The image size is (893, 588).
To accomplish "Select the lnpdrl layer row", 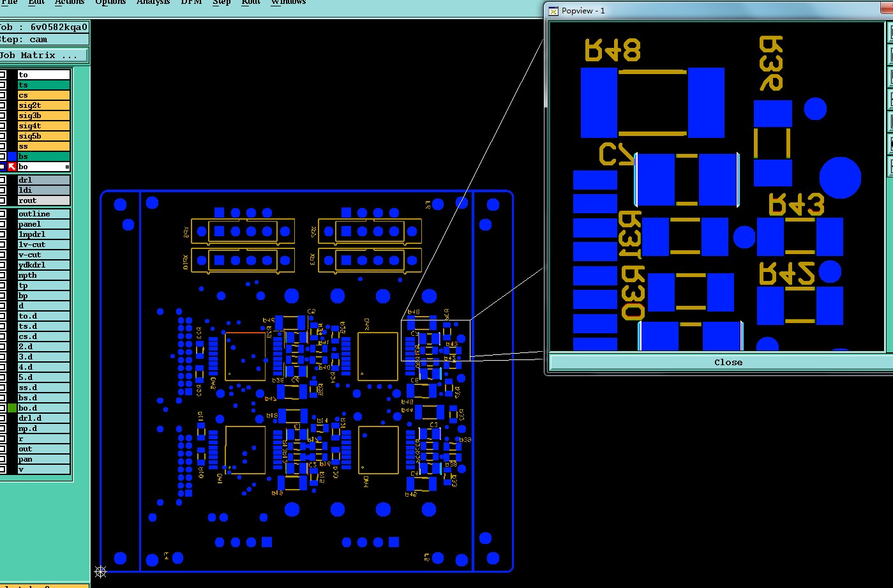I will click(43, 234).
